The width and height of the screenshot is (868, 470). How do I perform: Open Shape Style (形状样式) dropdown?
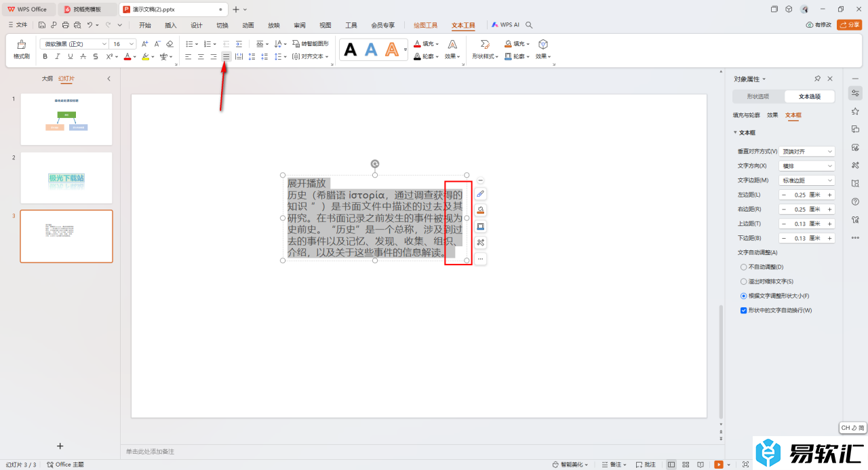tap(485, 56)
